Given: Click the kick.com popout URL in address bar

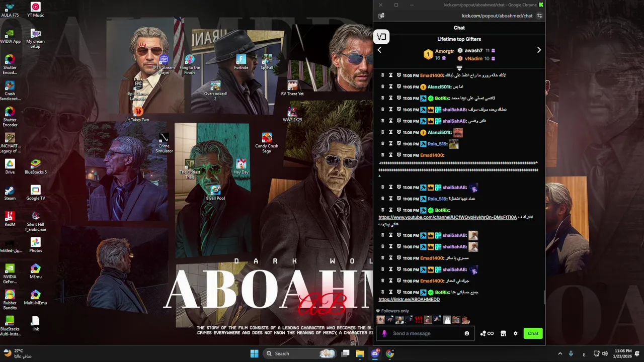Looking at the screenshot, I should pos(497,16).
